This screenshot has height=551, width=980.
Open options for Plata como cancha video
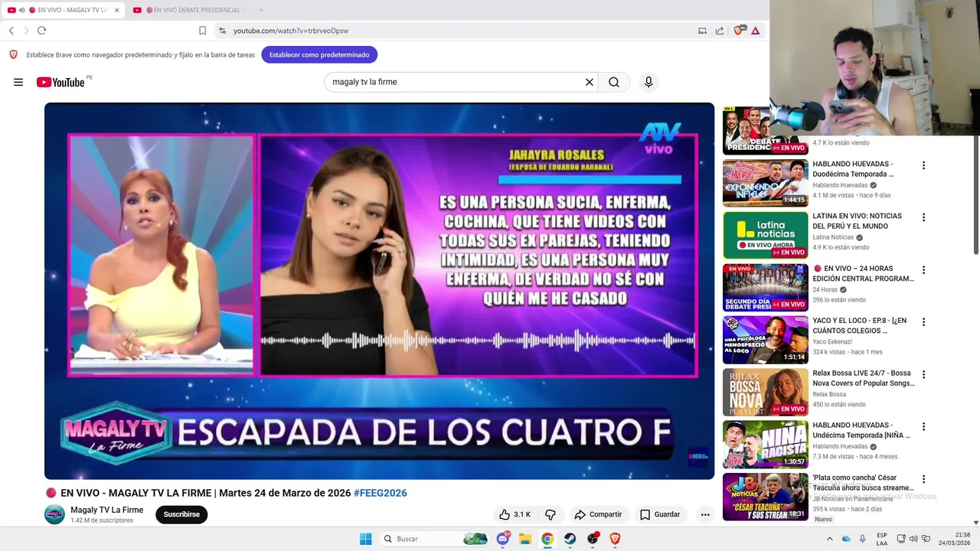point(923,480)
